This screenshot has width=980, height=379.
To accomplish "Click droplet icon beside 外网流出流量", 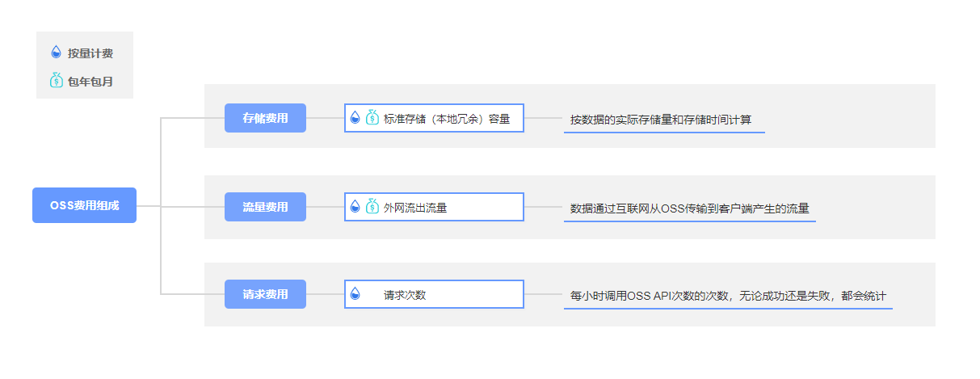I will point(355,207).
